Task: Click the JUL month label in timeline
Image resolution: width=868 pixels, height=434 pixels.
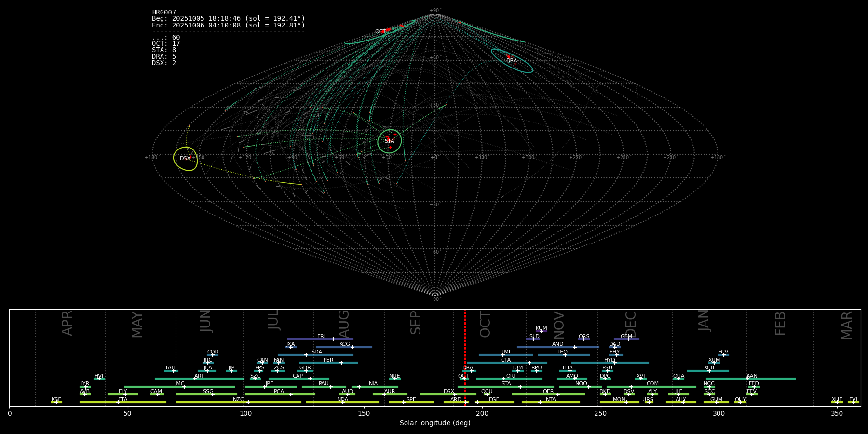Action: point(273,320)
